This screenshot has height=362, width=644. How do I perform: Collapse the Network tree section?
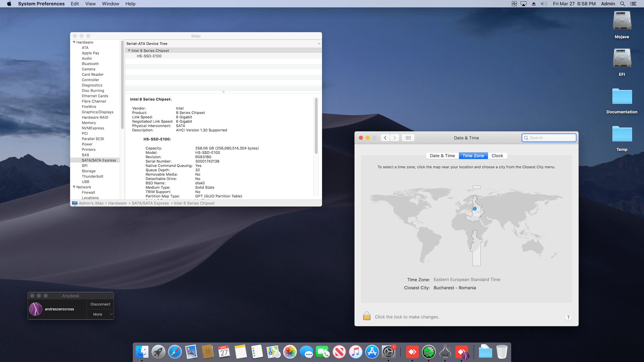click(x=74, y=187)
